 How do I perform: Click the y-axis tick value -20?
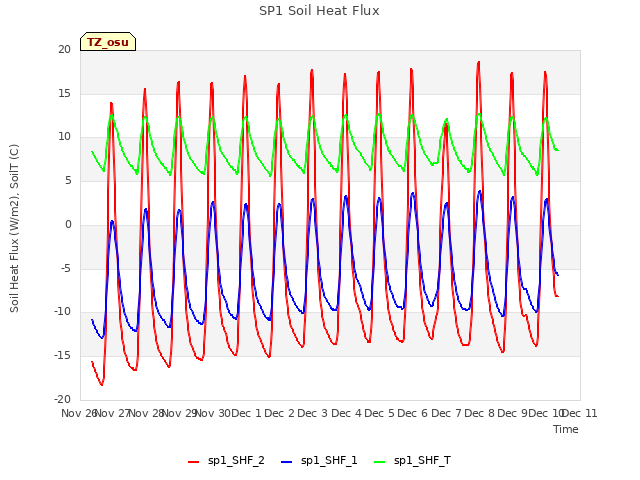[x=62, y=399]
